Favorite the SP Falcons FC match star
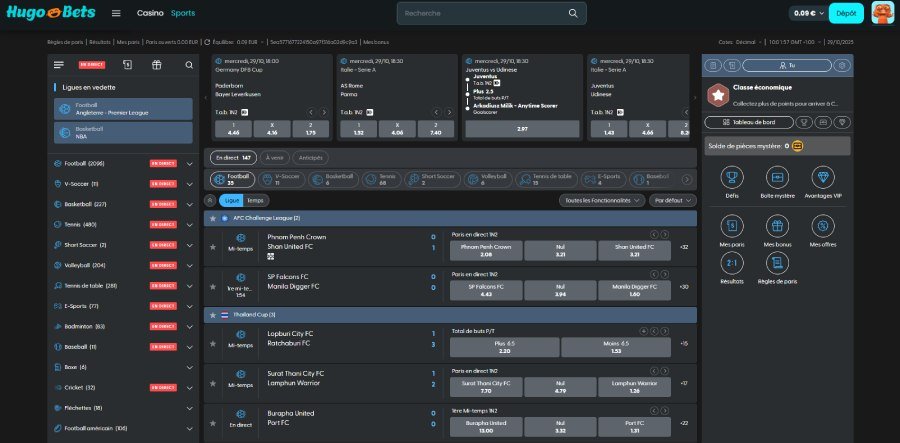Screen dimensions: 900x443 coord(213,286)
